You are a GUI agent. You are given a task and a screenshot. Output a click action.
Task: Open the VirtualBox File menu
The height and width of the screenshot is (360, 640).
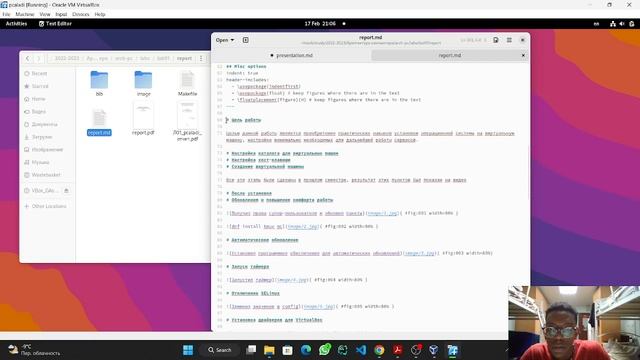pyautogui.click(x=6, y=14)
